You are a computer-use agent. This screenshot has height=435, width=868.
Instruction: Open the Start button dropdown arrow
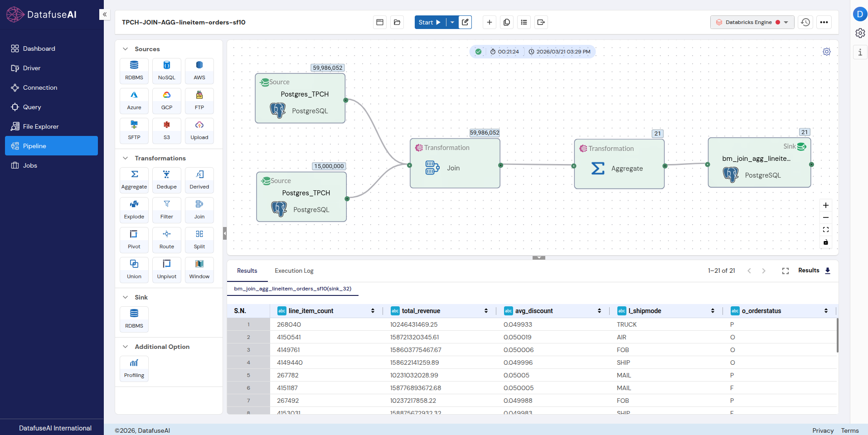coord(452,22)
